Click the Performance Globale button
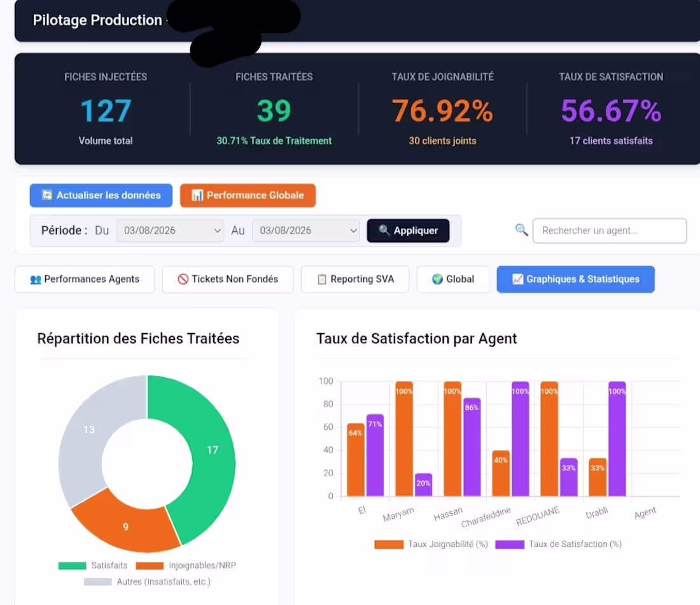700x605 pixels. 248,196
